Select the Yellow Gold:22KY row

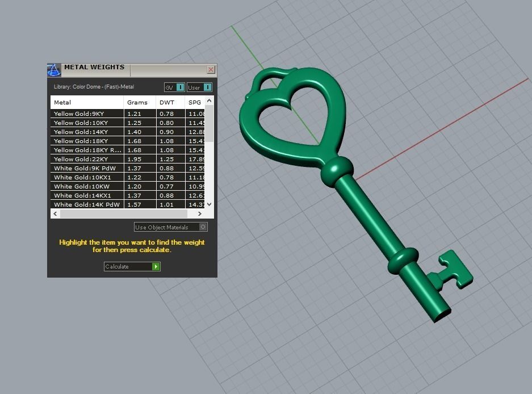[x=128, y=159]
